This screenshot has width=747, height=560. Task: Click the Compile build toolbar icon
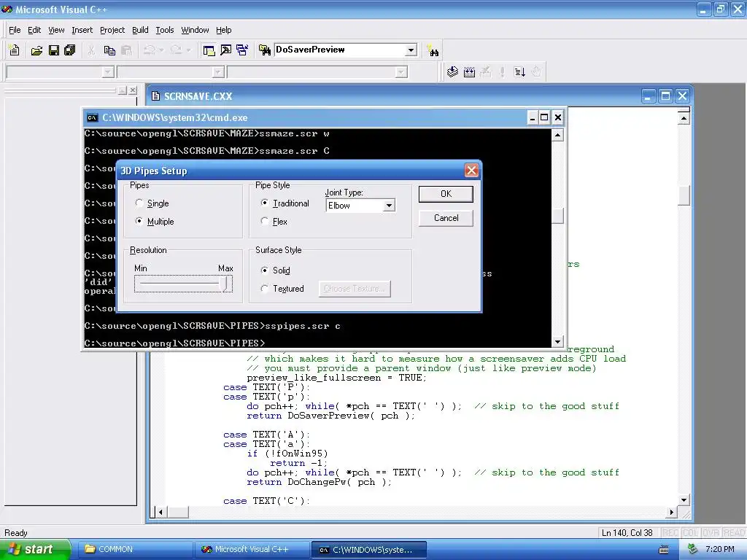452,72
